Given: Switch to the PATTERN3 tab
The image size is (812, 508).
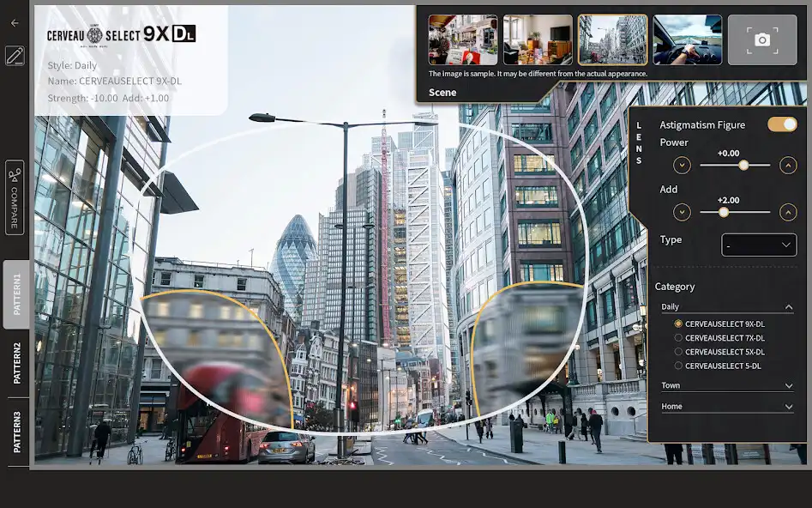Looking at the screenshot, I should click(x=16, y=432).
